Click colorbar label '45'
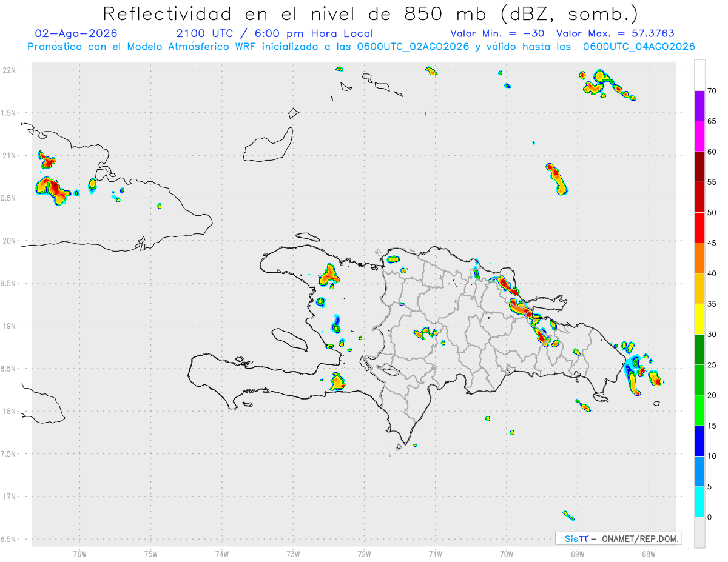The height and width of the screenshot is (562, 728). pos(712,243)
